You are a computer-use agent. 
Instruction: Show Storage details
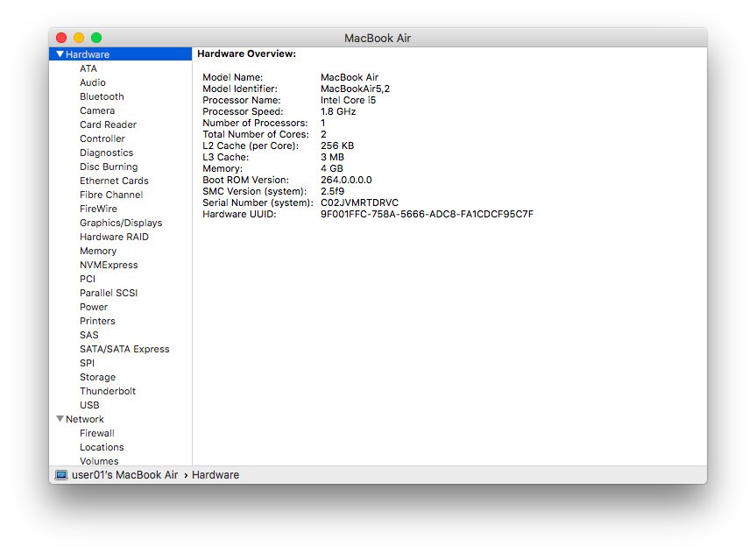[97, 376]
